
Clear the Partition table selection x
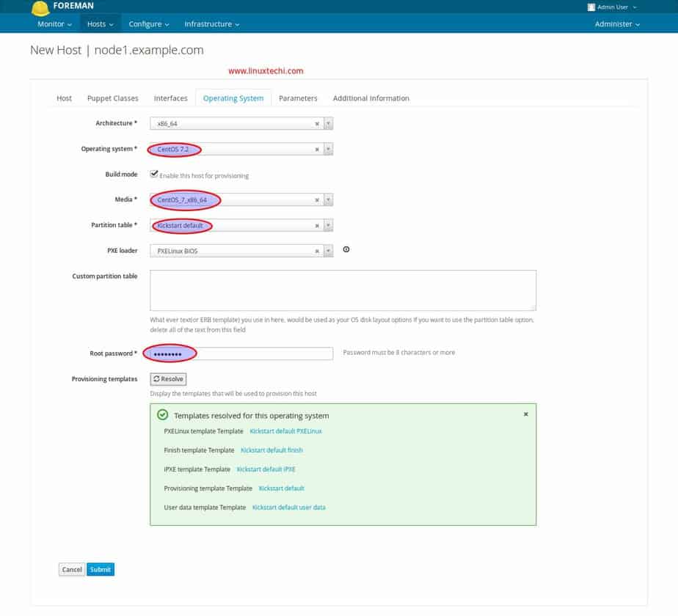(317, 226)
